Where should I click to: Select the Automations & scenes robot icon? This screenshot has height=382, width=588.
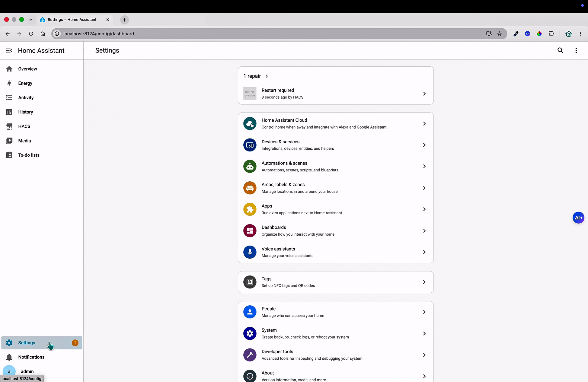[x=250, y=167]
